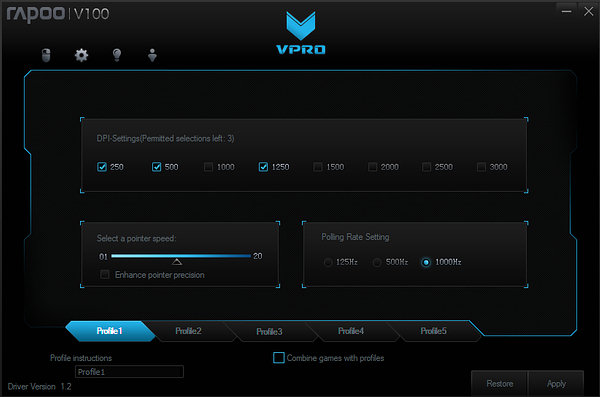This screenshot has width=600, height=397.
Task: Click the Restore button
Action: click(x=499, y=383)
